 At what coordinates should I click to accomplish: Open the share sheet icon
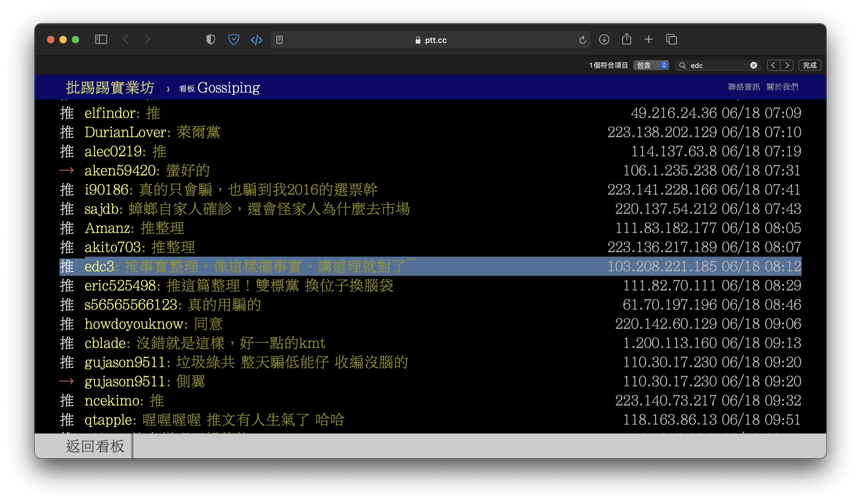626,39
